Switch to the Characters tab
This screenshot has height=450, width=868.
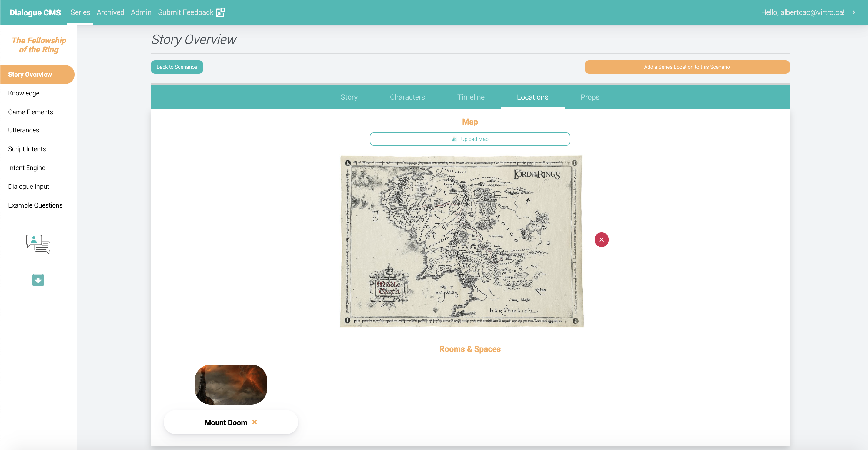(x=407, y=97)
